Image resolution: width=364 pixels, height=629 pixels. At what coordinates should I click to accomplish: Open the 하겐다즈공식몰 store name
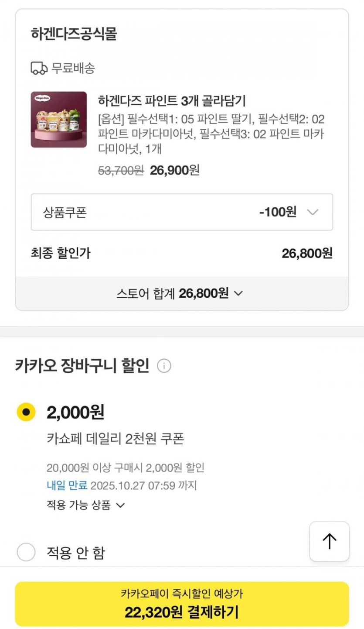point(74,34)
